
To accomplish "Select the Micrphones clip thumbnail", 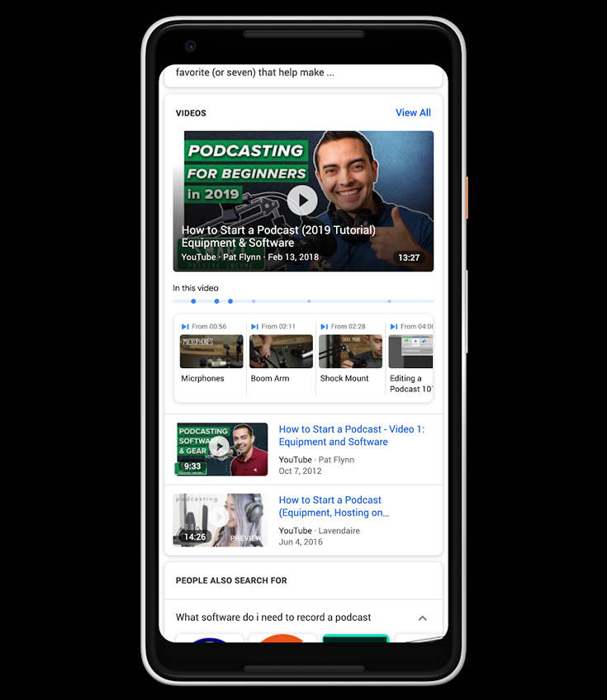I will [x=211, y=352].
